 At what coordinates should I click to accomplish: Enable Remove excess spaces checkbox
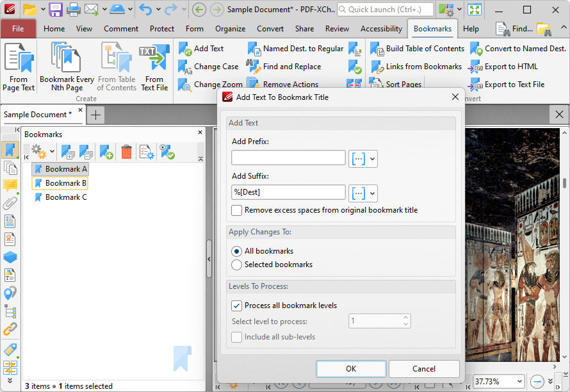click(x=237, y=210)
